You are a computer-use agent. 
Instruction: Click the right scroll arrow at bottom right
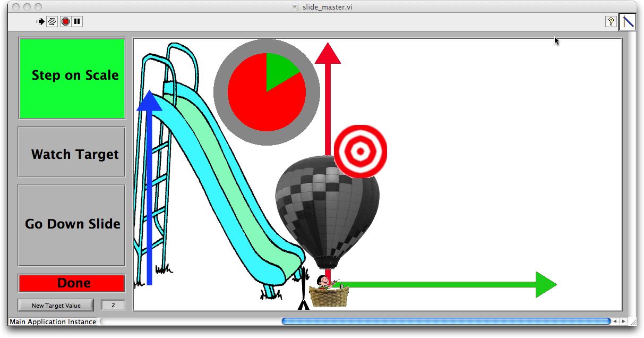624,321
